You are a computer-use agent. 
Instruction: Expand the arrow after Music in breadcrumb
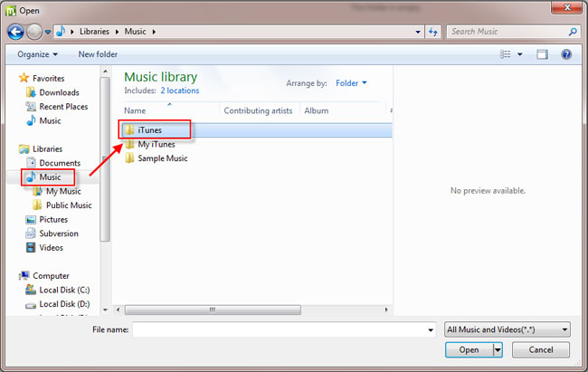point(154,32)
